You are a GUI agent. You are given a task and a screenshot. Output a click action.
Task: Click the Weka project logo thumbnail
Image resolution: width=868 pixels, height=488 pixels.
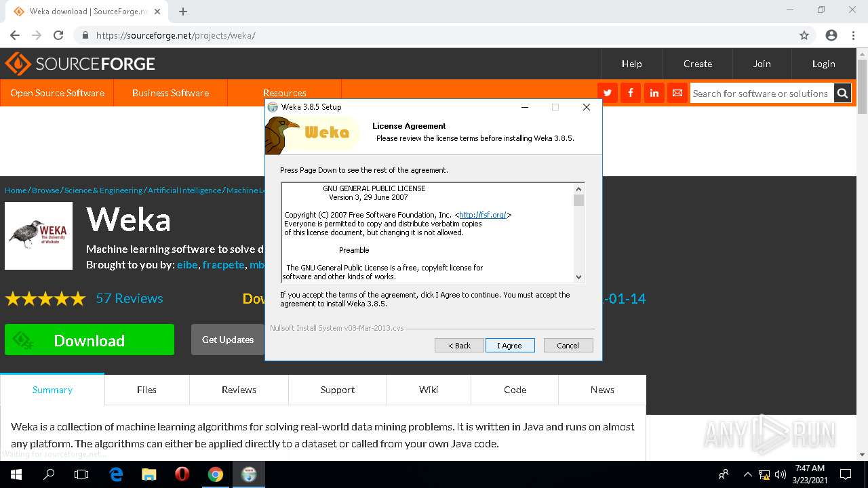point(39,236)
